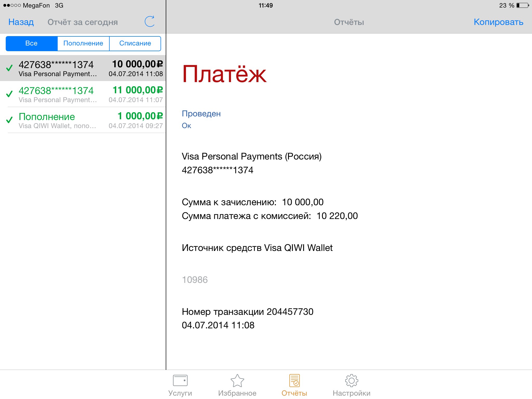
Task: Tap Сумма платежа с комиссией 10 220,00
Action: pos(270,216)
